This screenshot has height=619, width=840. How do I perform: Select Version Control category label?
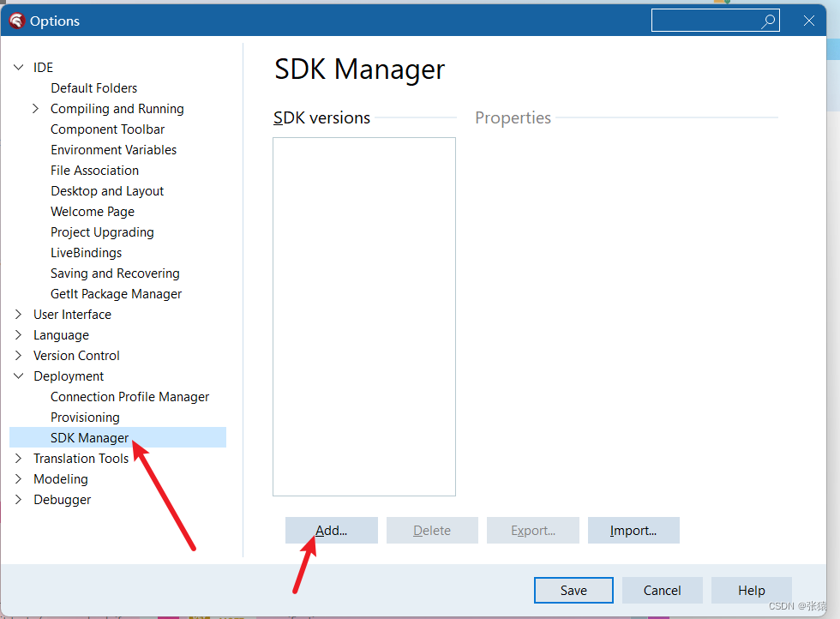tap(76, 355)
